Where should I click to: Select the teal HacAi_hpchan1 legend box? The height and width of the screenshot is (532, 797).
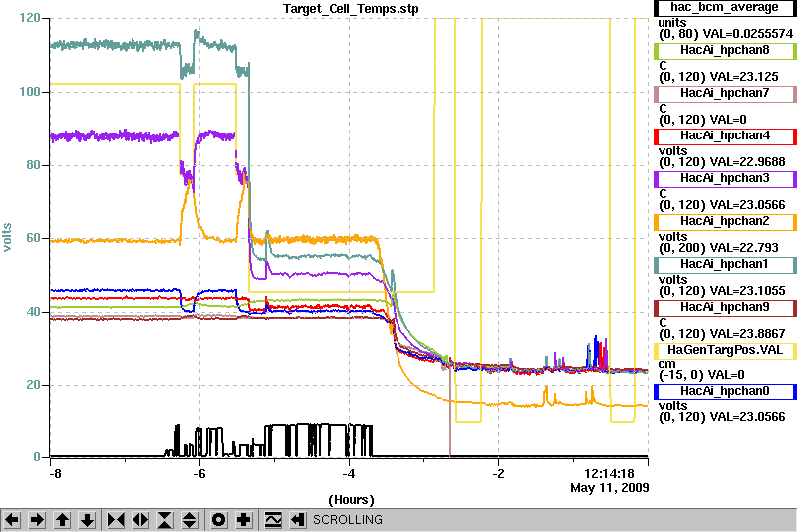click(x=724, y=265)
